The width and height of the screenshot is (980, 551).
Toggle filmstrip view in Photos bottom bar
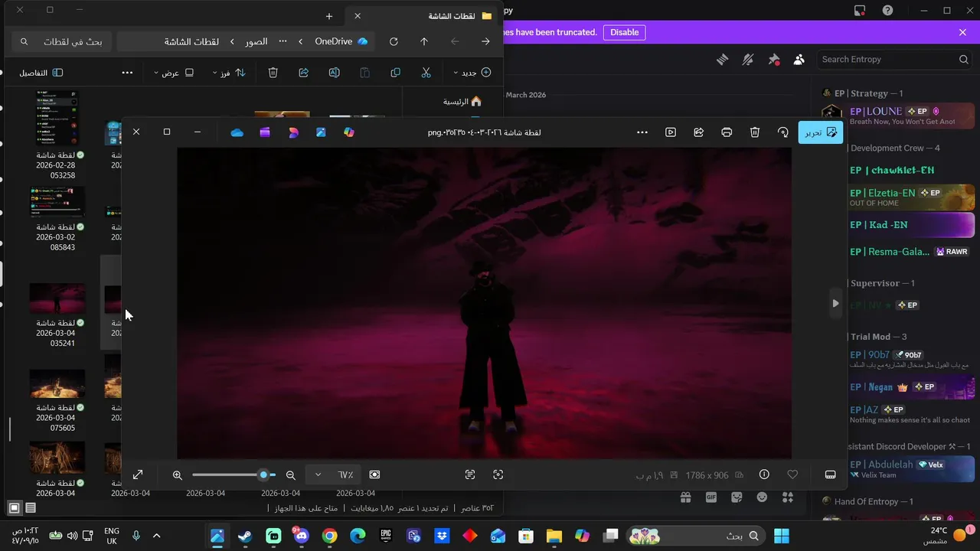point(830,474)
